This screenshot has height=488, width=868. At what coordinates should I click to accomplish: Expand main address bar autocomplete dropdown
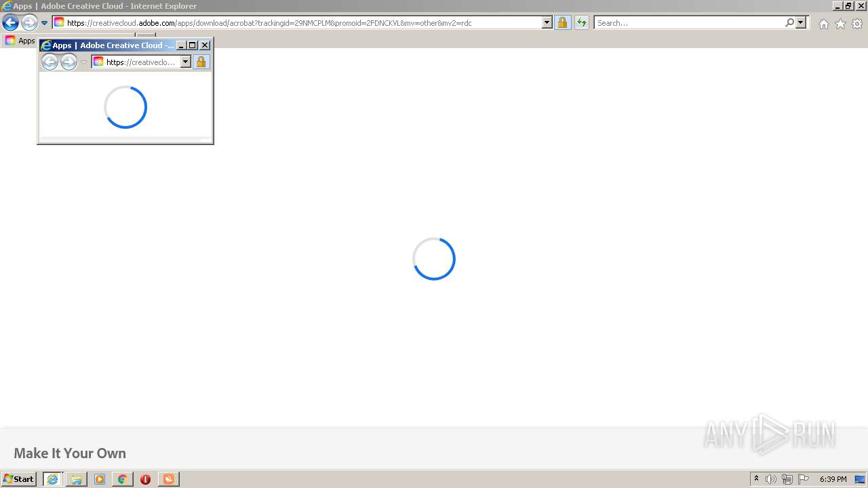pos(547,22)
